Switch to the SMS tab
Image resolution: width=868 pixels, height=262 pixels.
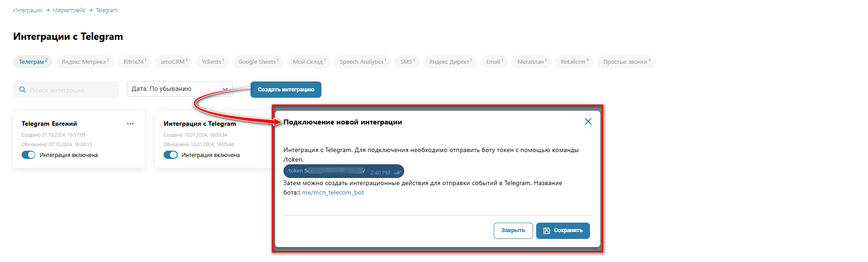coord(407,62)
